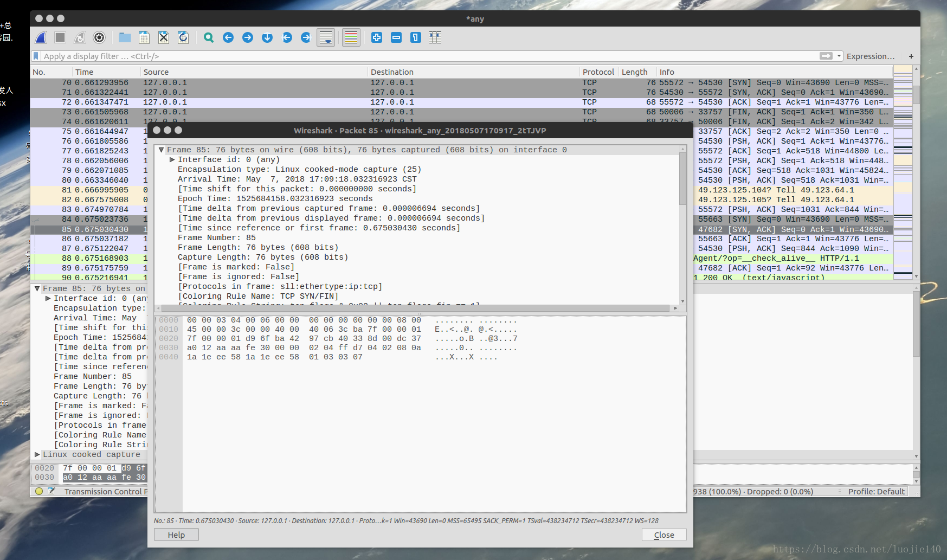Sort packet list by Length column
The width and height of the screenshot is (947, 560).
point(637,72)
